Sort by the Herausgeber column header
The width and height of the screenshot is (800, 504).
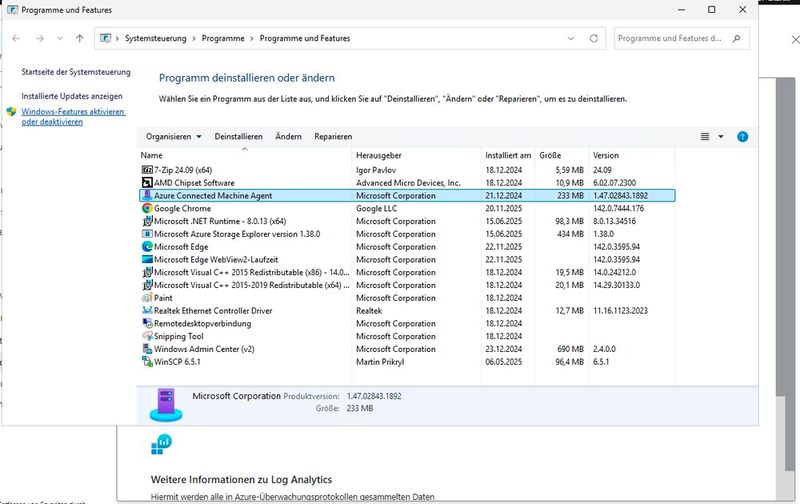(416, 155)
